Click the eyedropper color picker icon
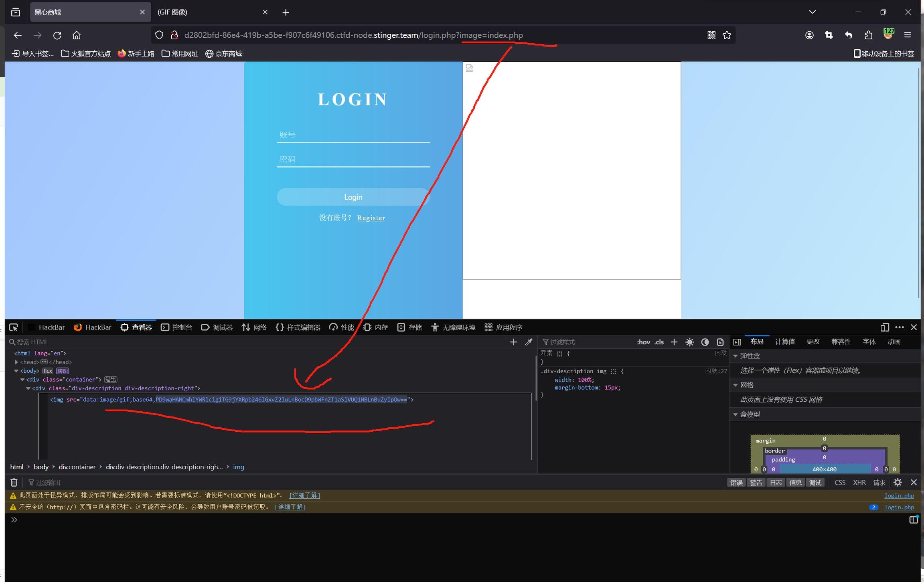924x582 pixels. coord(529,342)
